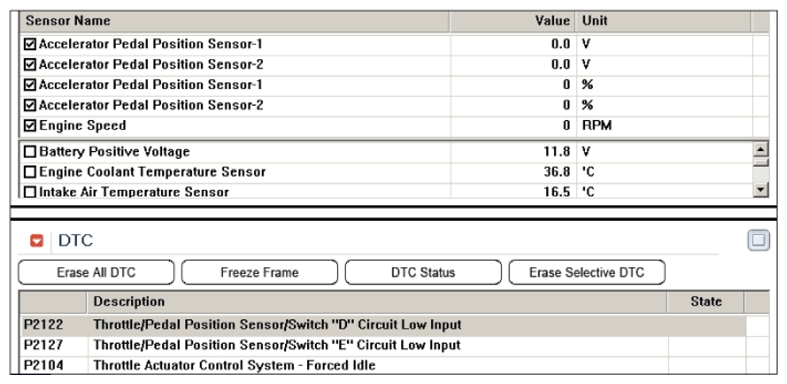The image size is (787, 384).
Task: Click sensor list scroll down arrow
Action: [x=761, y=190]
